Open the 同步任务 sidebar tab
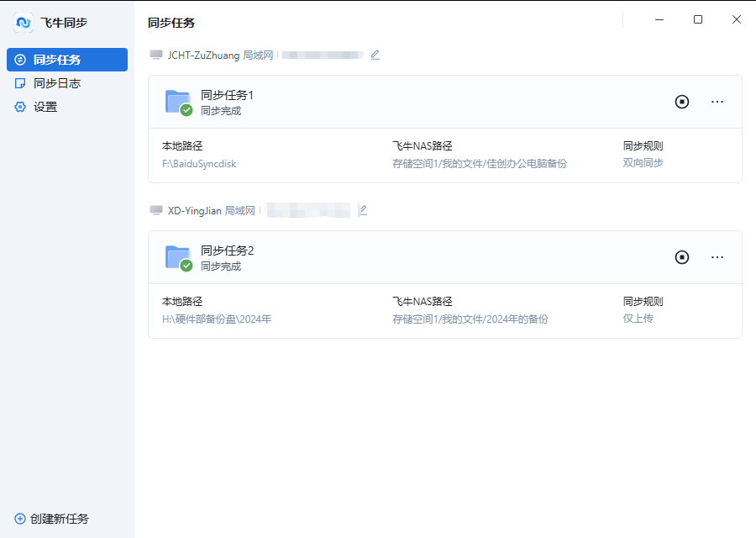This screenshot has width=756, height=538. 67,60
